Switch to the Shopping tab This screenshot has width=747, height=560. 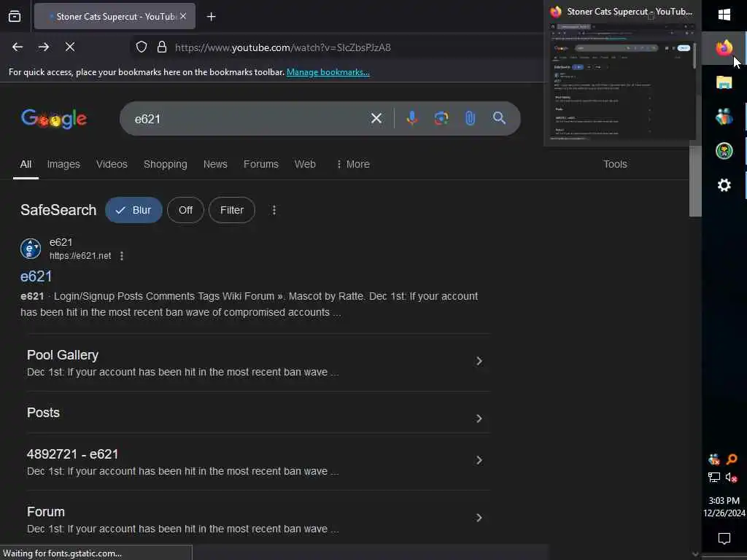tap(166, 164)
